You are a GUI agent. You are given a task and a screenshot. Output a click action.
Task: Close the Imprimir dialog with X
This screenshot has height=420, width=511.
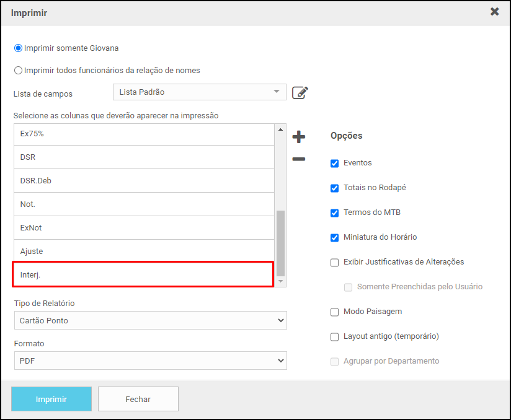(x=494, y=12)
